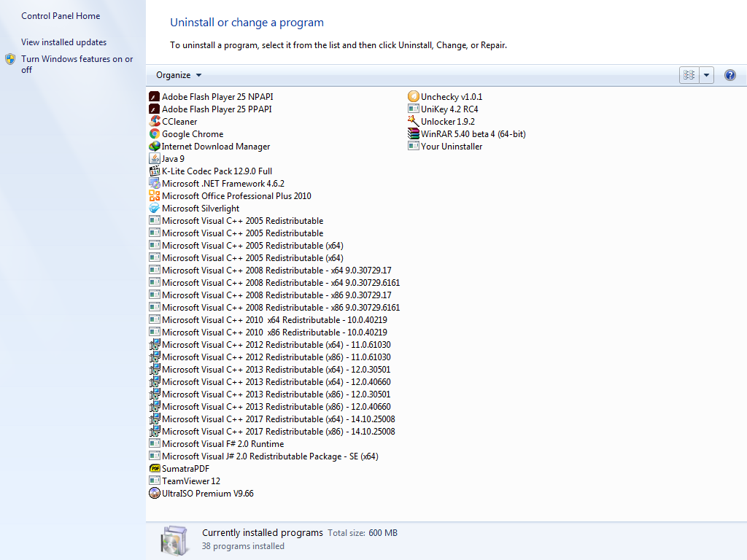
Task: Select the Your Uninstaller icon
Action: click(414, 146)
